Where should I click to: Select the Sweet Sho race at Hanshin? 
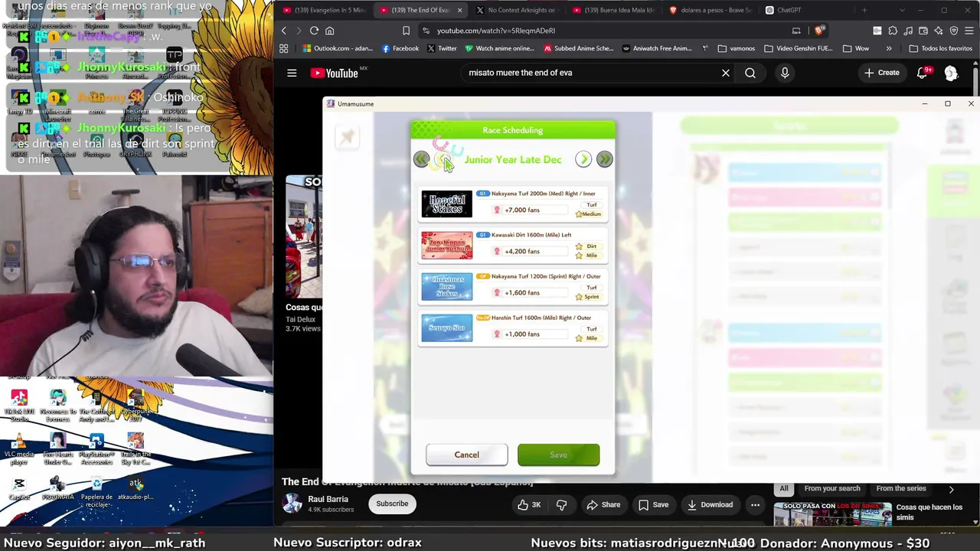click(x=513, y=328)
